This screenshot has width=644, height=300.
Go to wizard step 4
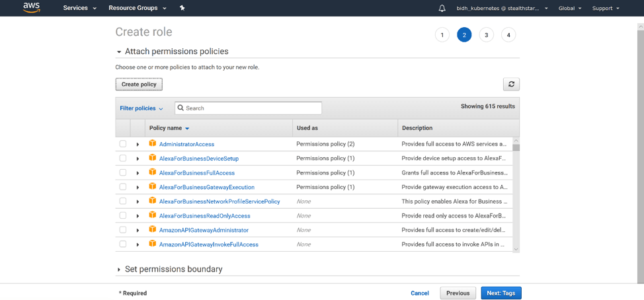coord(508,35)
